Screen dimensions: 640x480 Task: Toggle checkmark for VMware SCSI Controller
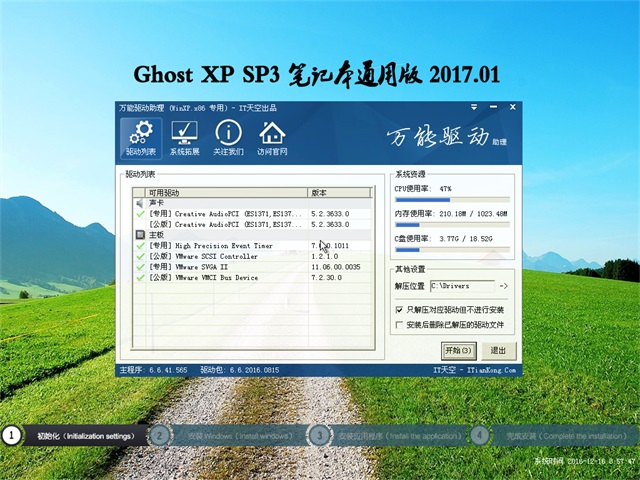pos(140,256)
